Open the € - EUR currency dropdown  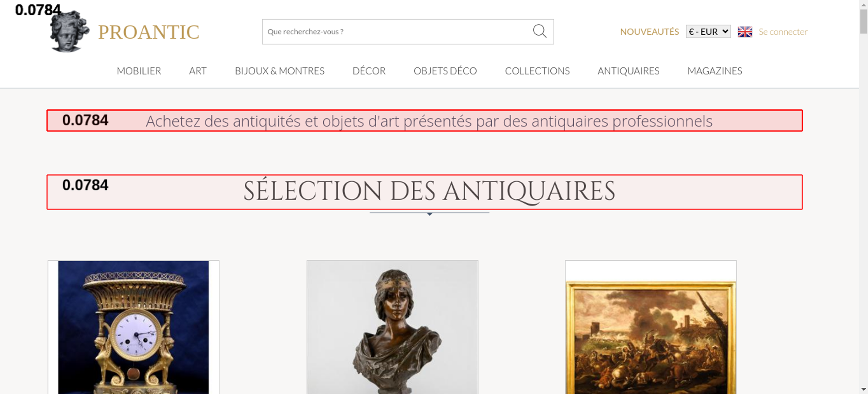[708, 32]
